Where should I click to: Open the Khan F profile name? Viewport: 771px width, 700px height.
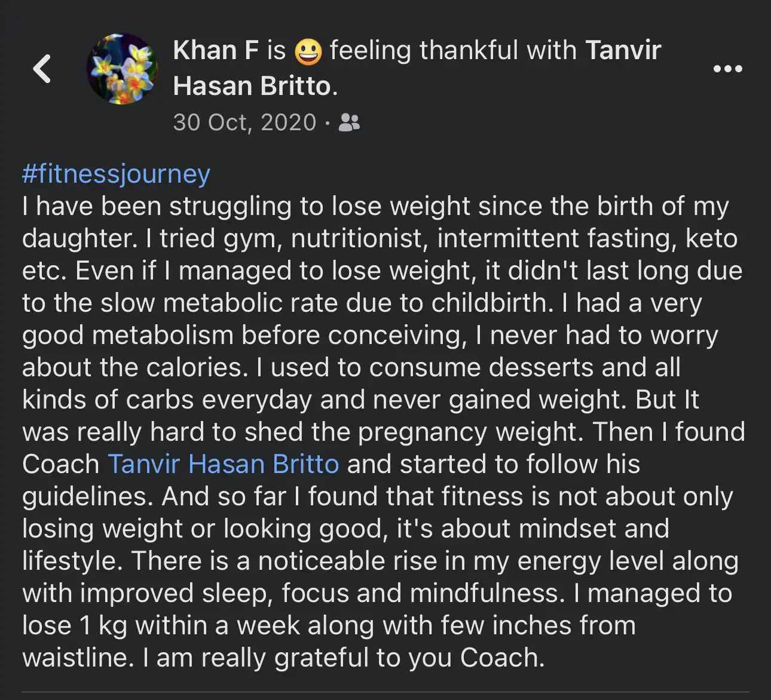point(216,50)
